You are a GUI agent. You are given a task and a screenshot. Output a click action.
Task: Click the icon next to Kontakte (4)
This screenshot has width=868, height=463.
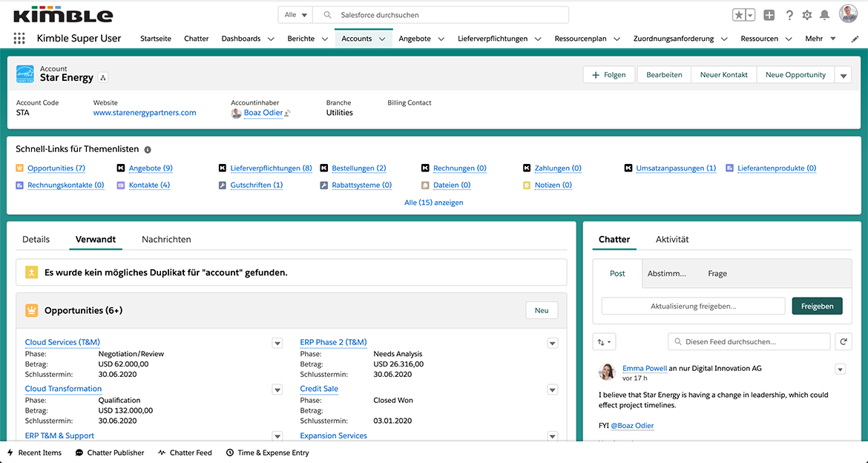[121, 185]
